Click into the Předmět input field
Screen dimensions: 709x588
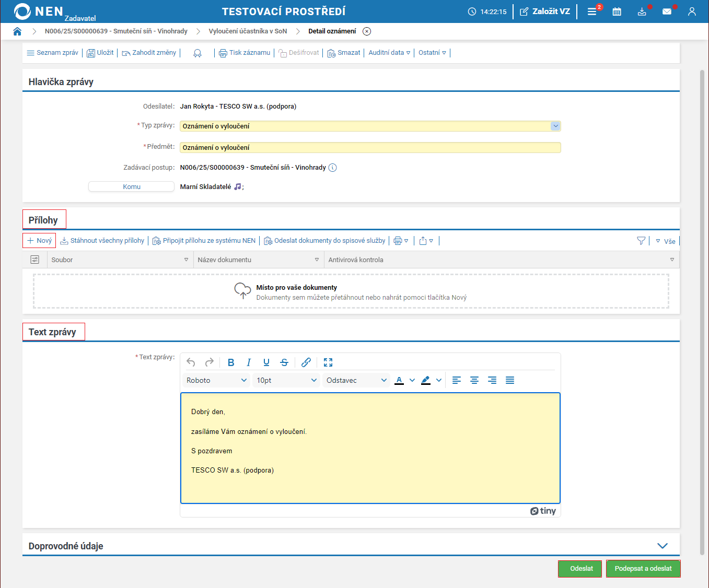pyautogui.click(x=370, y=148)
